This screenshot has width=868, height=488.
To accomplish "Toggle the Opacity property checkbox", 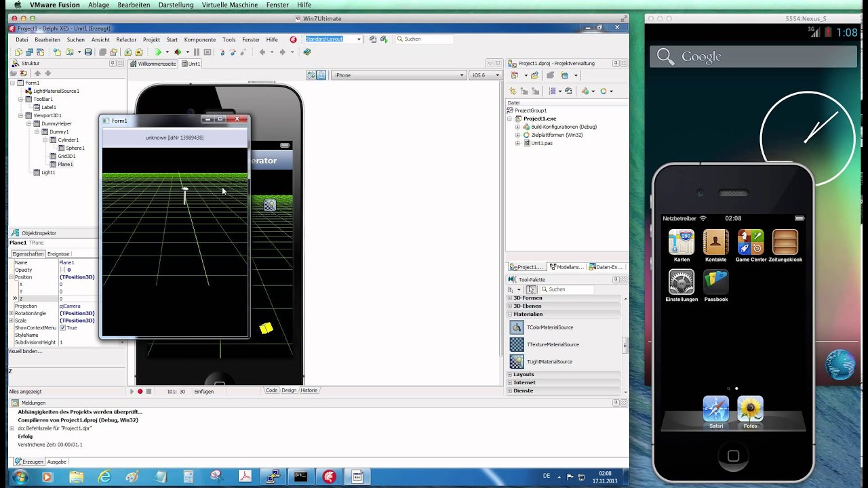I will (x=62, y=270).
